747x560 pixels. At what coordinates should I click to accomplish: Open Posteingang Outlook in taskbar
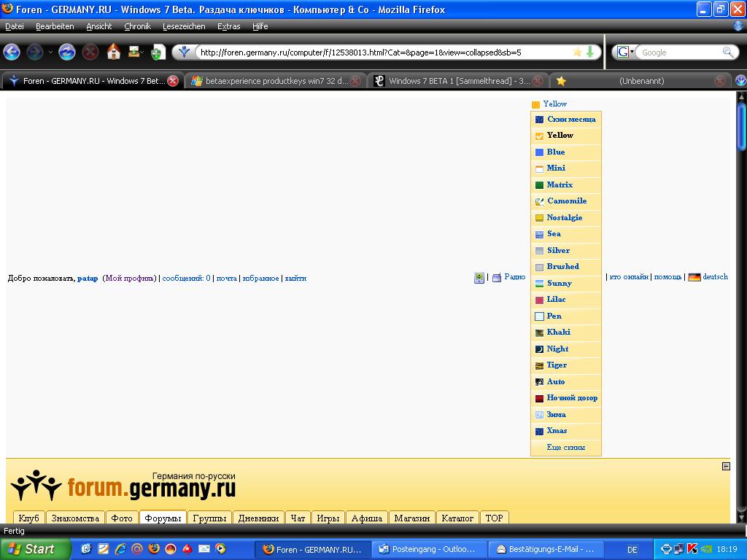click(x=427, y=549)
